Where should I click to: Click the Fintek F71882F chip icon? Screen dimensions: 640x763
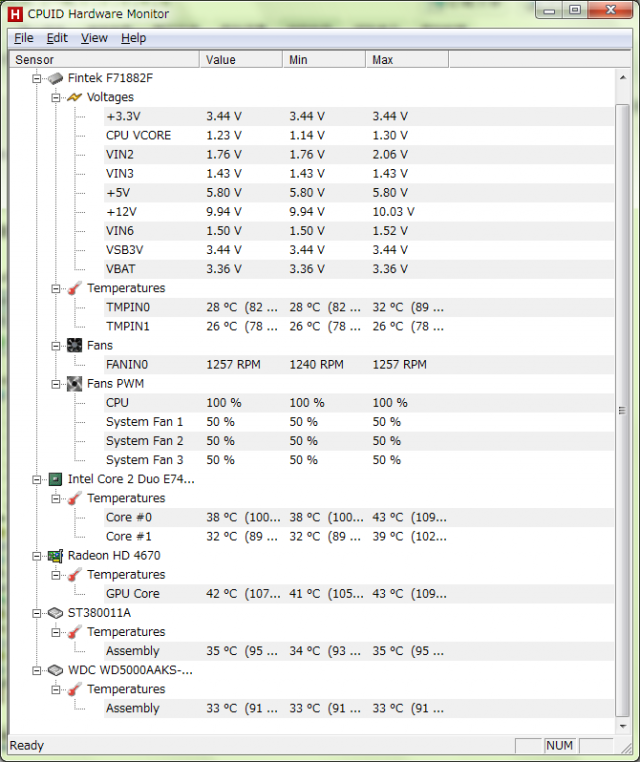click(x=55, y=78)
